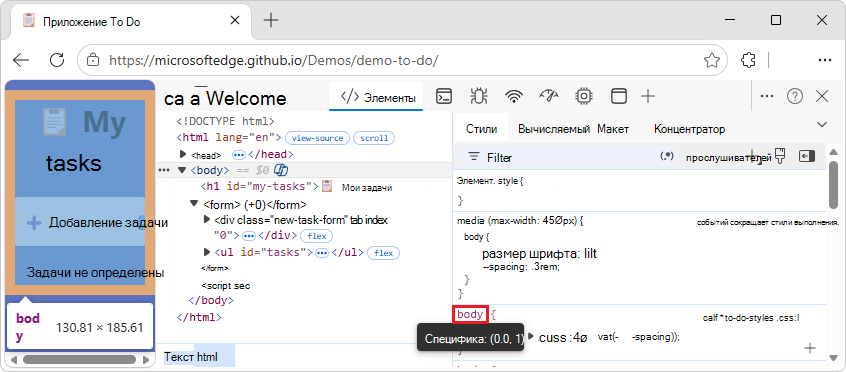The image size is (846, 372).
Task: Collapse the form element node
Action: pyautogui.click(x=194, y=204)
